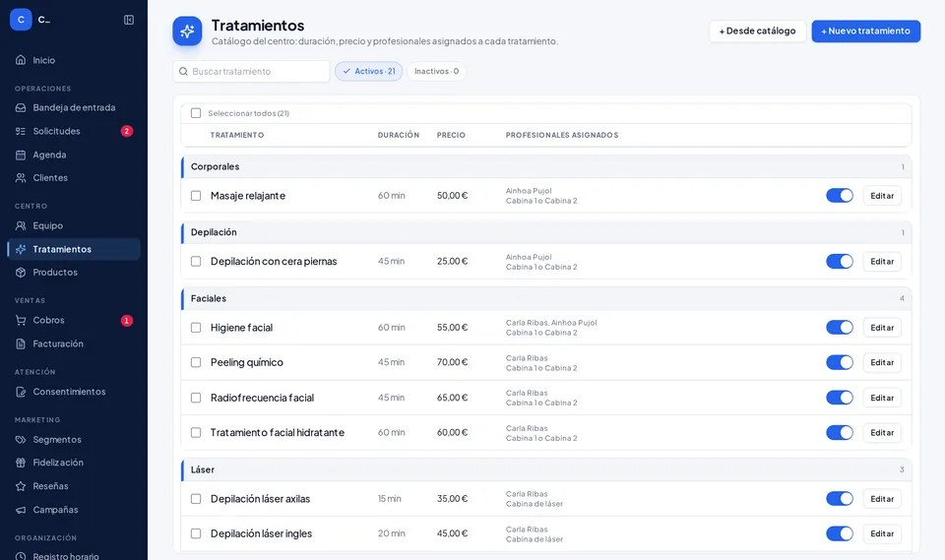
Task: Select the Depilación láser axilas checkbox
Action: [196, 499]
